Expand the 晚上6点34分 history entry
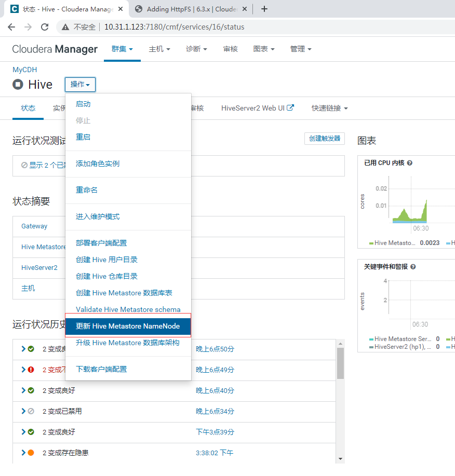Viewport: 455px width, 476px height. (x=23, y=411)
